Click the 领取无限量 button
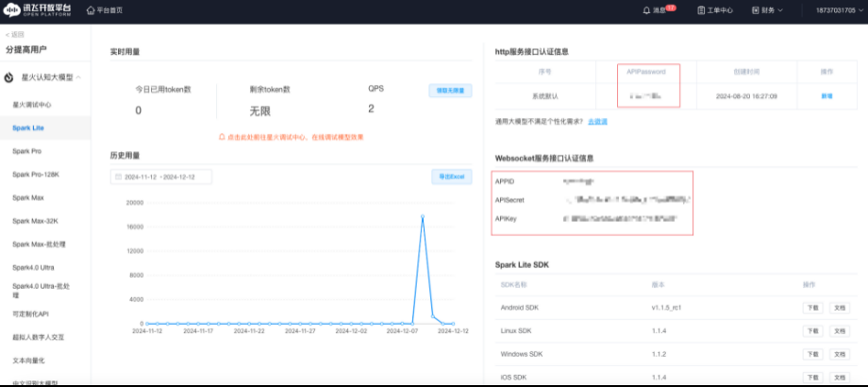868x387 pixels. pyautogui.click(x=450, y=91)
